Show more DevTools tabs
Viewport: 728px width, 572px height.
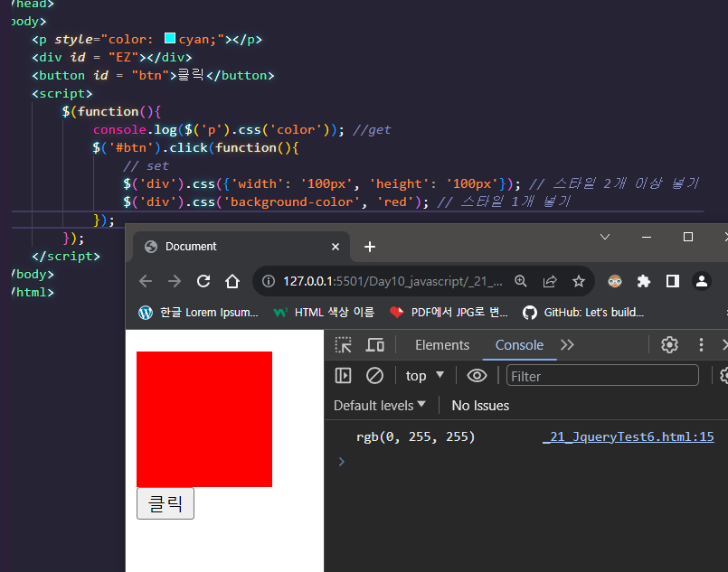tap(567, 345)
